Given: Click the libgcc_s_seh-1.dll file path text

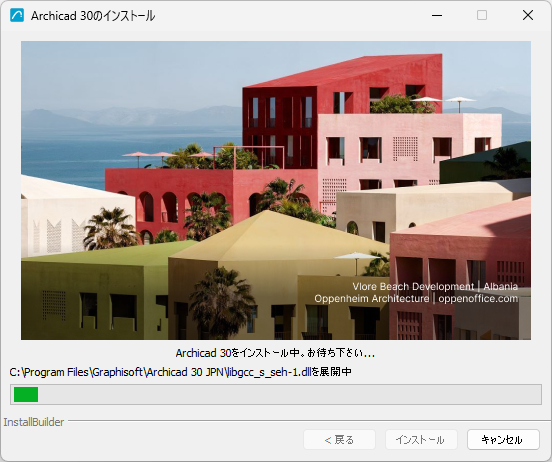Looking at the screenshot, I should (181, 372).
